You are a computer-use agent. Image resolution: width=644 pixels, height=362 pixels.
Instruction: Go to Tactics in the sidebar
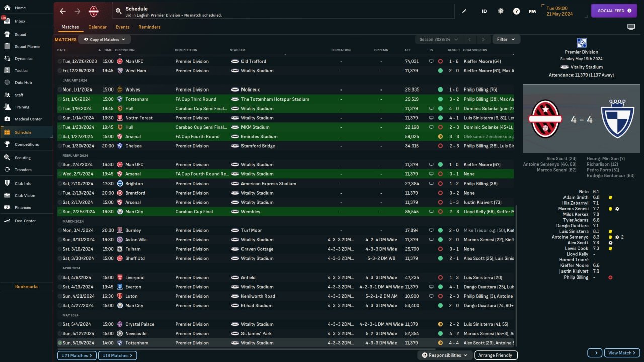point(26,71)
